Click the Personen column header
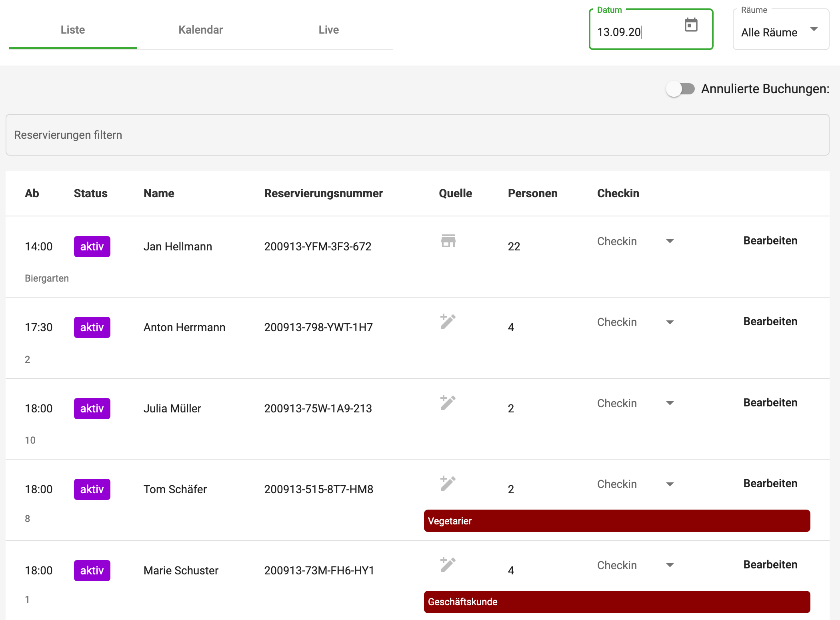This screenshot has height=620, width=840. tap(533, 193)
